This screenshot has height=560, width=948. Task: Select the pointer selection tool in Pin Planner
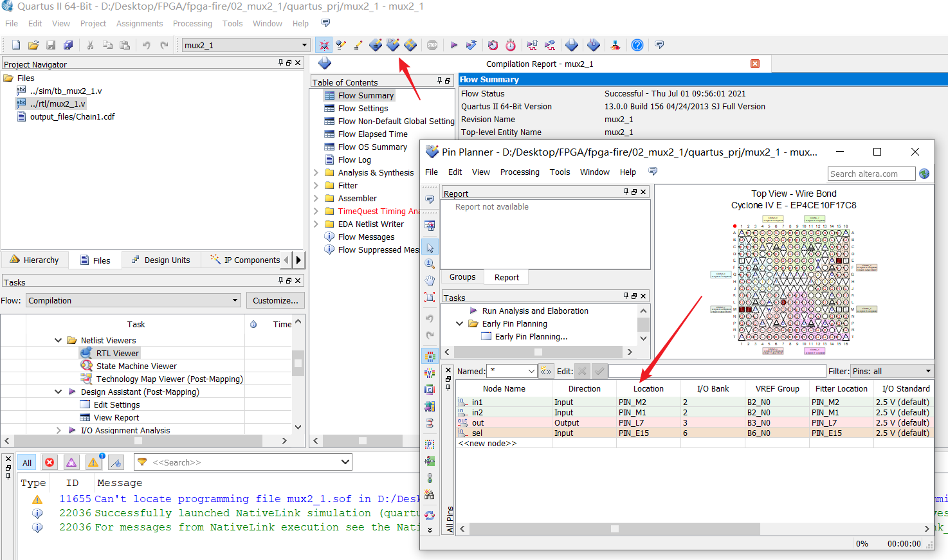click(430, 248)
